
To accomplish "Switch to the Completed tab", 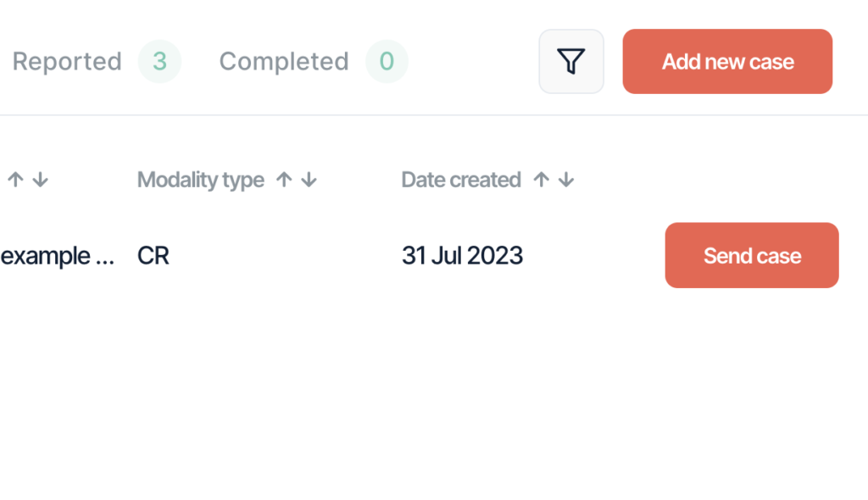I will click(x=284, y=61).
